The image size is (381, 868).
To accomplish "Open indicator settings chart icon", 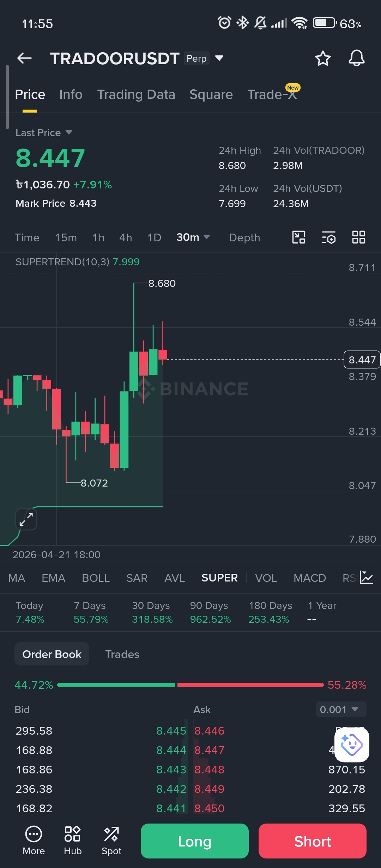I will pos(367,578).
